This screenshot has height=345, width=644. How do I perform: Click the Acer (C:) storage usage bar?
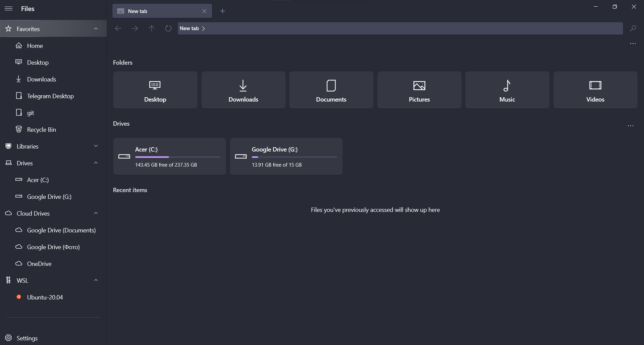pyautogui.click(x=177, y=157)
